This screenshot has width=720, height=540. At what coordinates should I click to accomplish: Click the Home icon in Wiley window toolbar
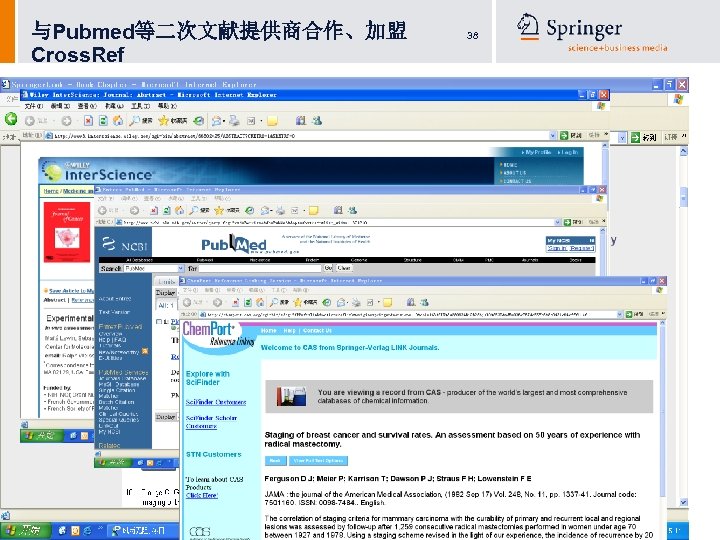pyautogui.click(x=118, y=121)
